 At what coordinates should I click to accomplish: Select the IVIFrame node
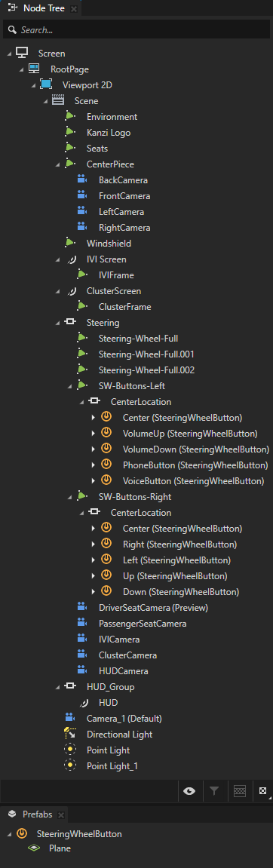coord(116,275)
